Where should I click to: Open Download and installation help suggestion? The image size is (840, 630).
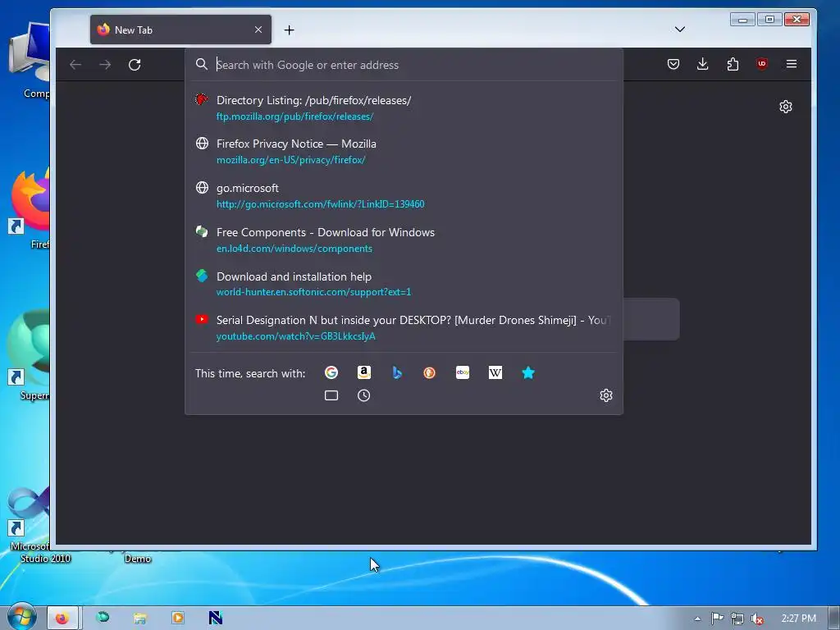coord(404,284)
